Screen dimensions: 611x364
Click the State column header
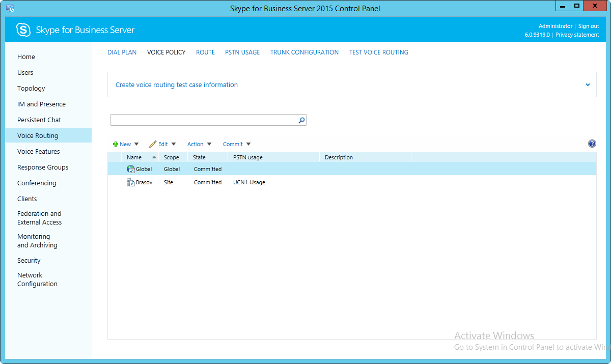(208, 157)
